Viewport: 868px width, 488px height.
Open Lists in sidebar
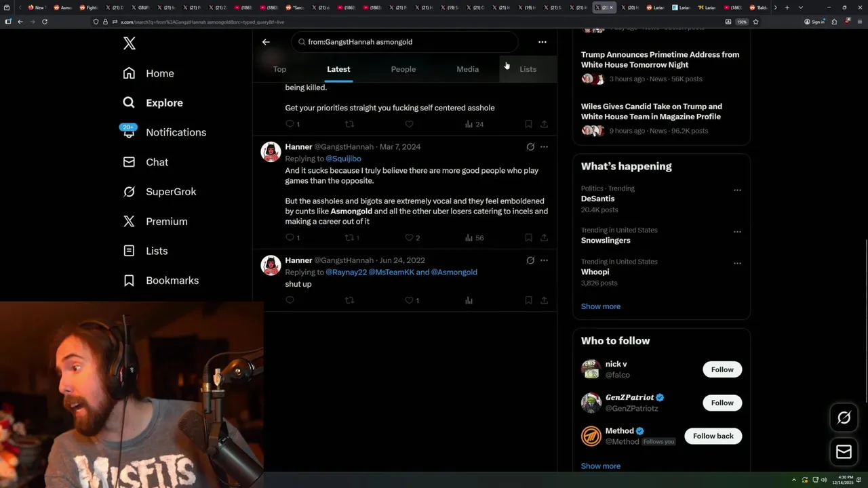[x=145, y=251]
